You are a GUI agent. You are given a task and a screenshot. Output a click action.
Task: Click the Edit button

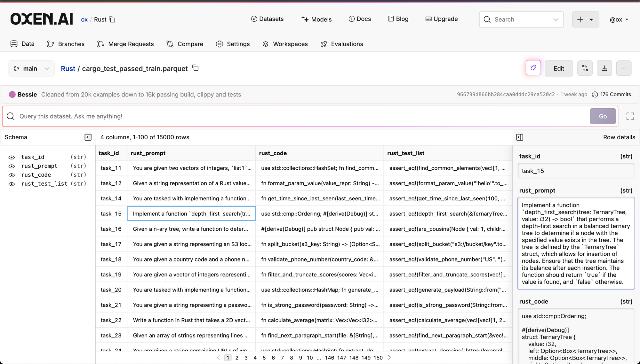point(558,68)
